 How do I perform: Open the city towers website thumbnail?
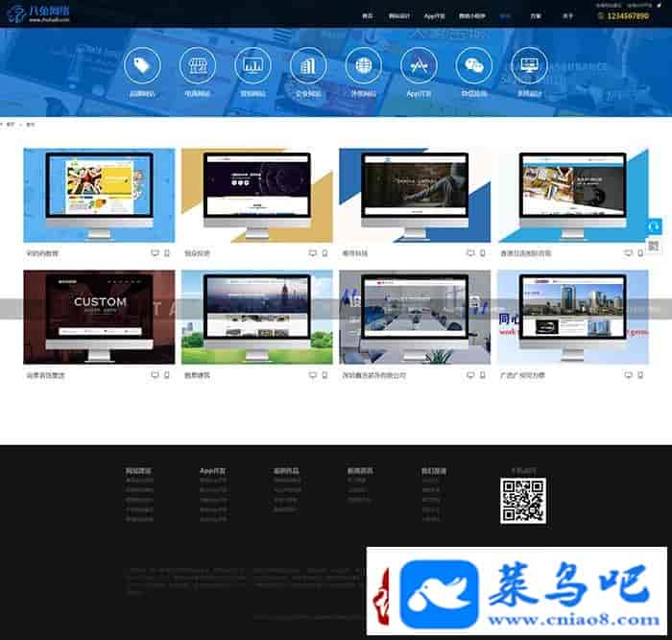572,317
